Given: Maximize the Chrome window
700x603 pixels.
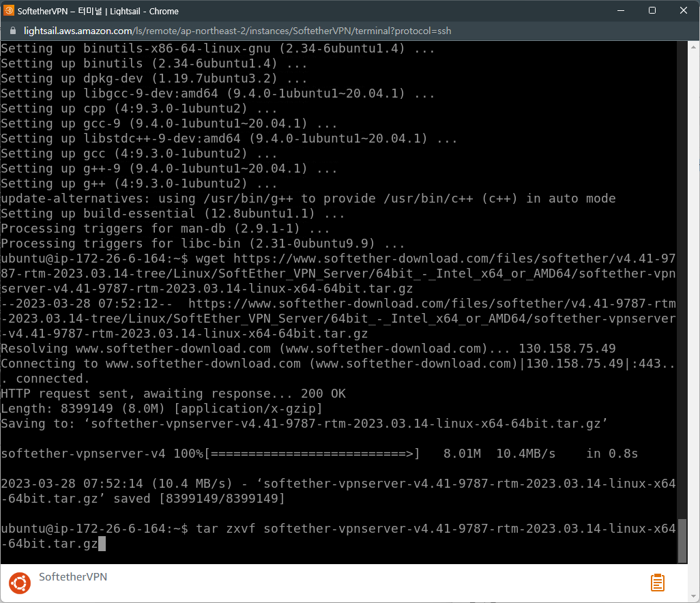Looking at the screenshot, I should pos(652,10).
